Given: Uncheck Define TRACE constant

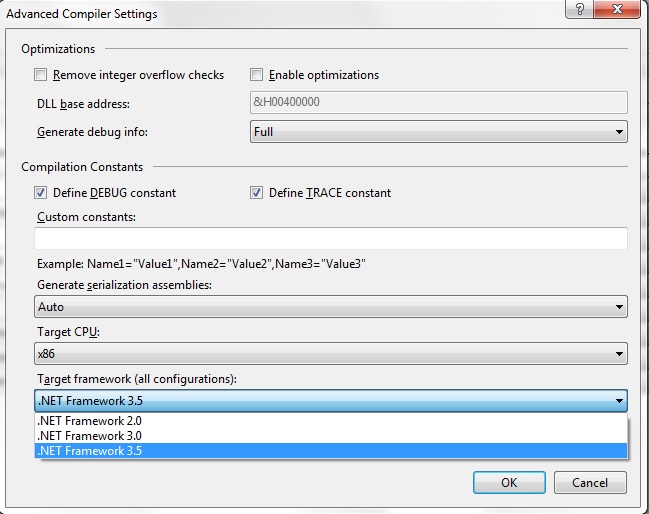Looking at the screenshot, I should click(257, 193).
